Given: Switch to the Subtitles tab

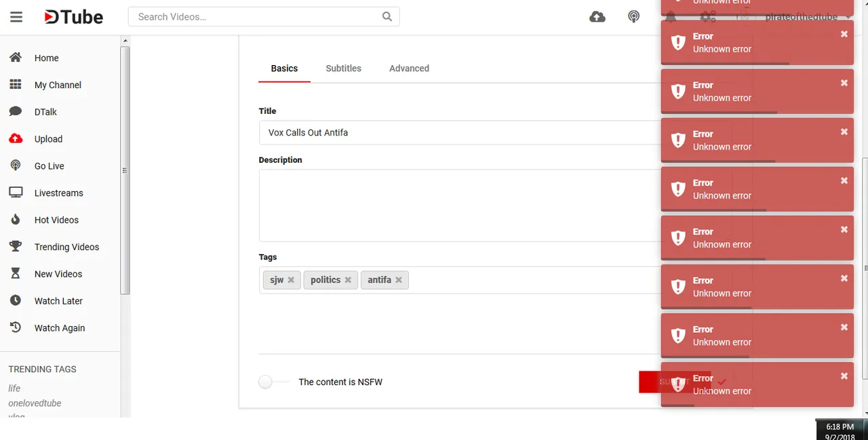Looking at the screenshot, I should (343, 68).
